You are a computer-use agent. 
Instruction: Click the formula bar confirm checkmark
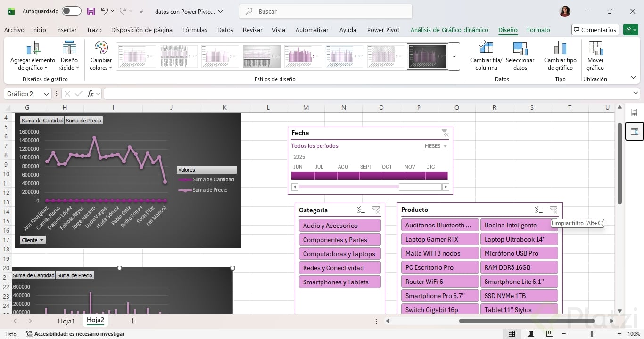click(x=79, y=94)
